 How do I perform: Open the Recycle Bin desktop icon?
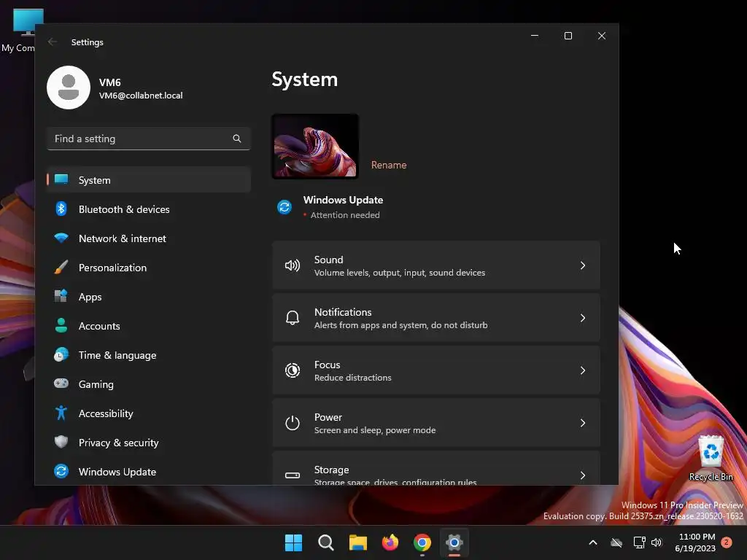(x=711, y=458)
